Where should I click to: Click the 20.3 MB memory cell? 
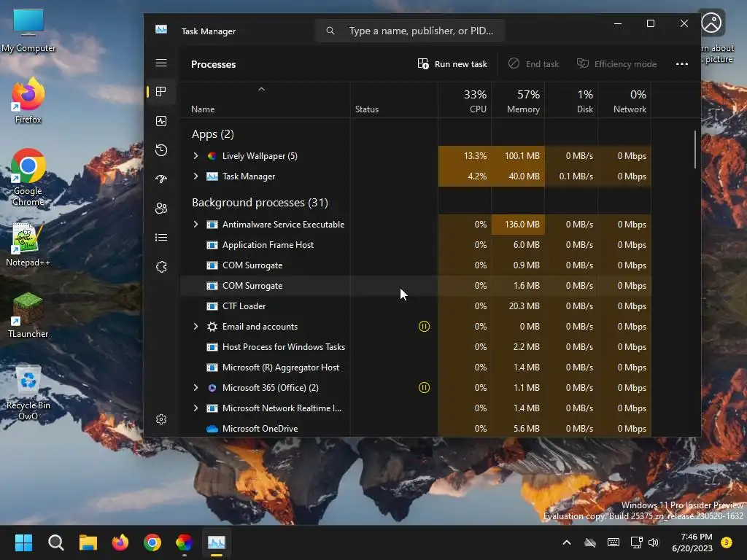[x=518, y=306]
